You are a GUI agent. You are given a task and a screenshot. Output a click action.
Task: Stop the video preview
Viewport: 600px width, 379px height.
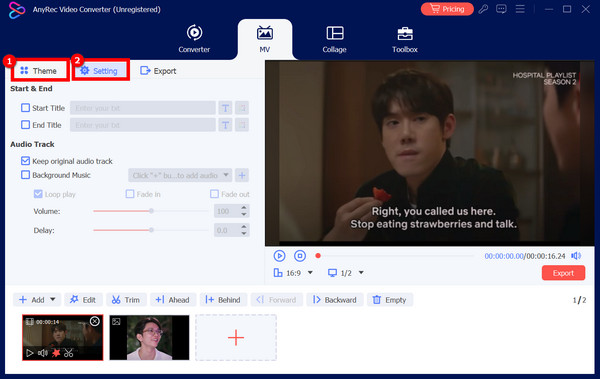coord(300,256)
